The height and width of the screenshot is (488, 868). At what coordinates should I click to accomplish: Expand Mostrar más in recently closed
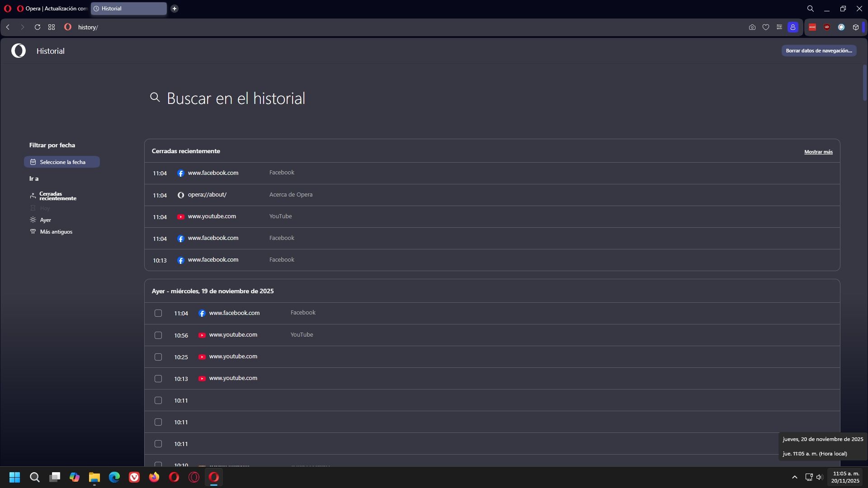tap(818, 152)
